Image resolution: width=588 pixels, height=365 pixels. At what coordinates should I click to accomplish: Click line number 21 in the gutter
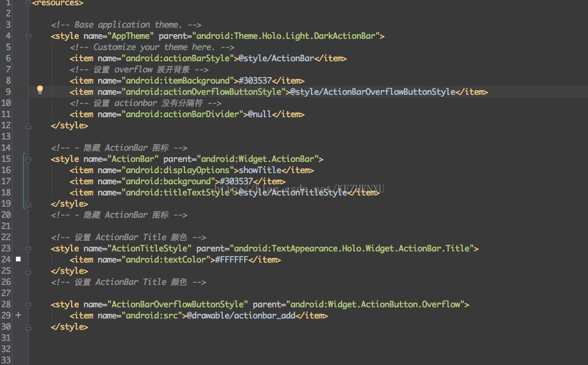click(6, 226)
